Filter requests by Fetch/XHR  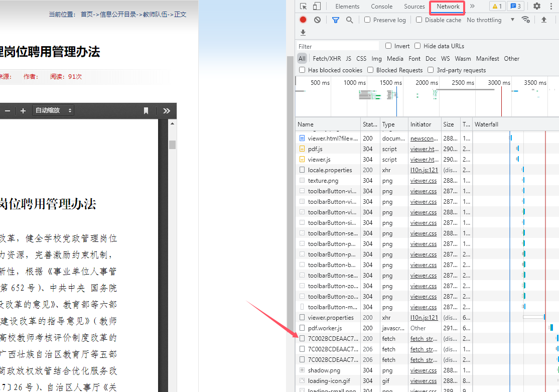(327, 59)
